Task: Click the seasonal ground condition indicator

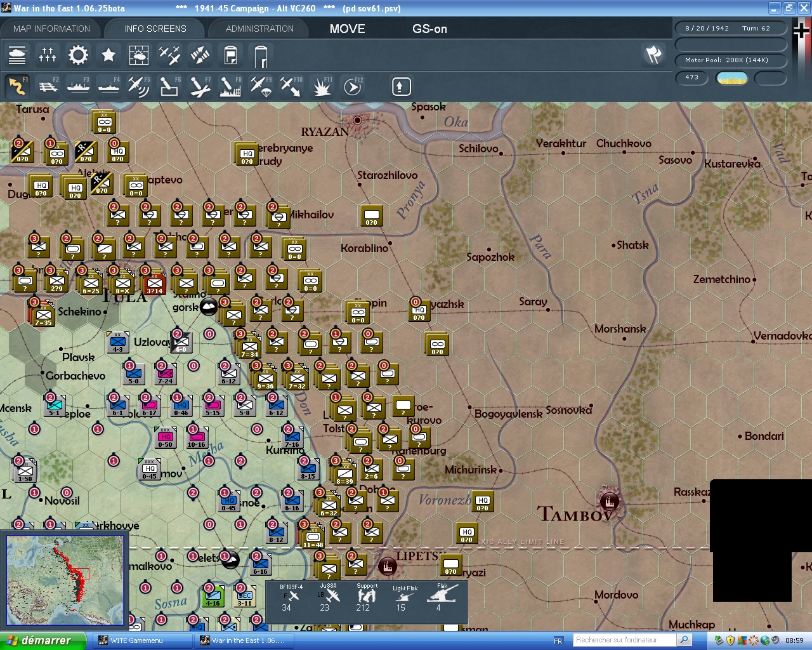Action: coord(732,78)
